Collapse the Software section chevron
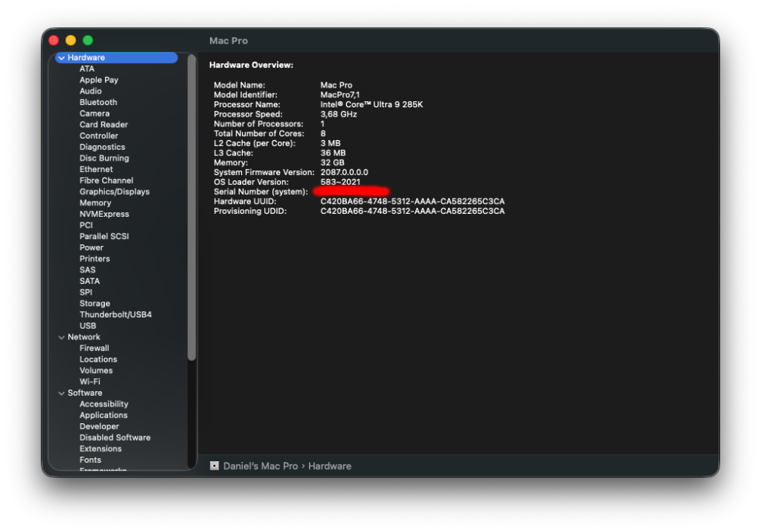The width and height of the screenshot is (761, 532). click(x=62, y=393)
